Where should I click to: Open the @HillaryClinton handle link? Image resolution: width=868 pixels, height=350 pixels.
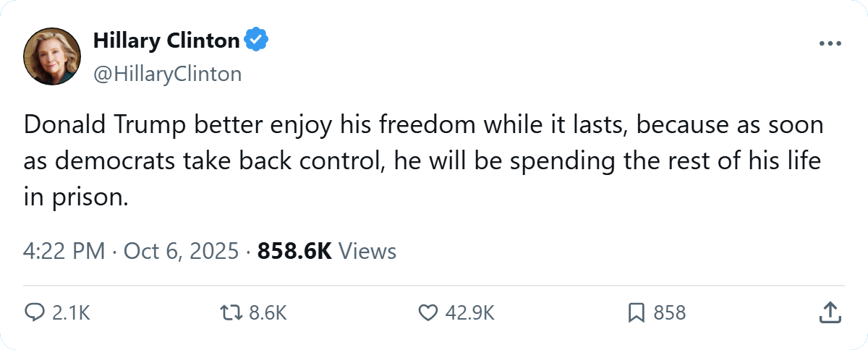[x=167, y=74]
